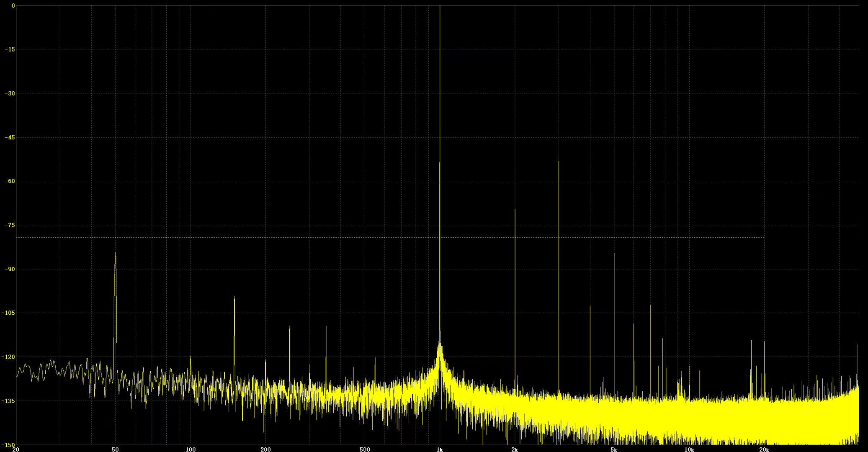Click the 200 Hz frequency axis label
The image size is (868, 452).
click(265, 449)
